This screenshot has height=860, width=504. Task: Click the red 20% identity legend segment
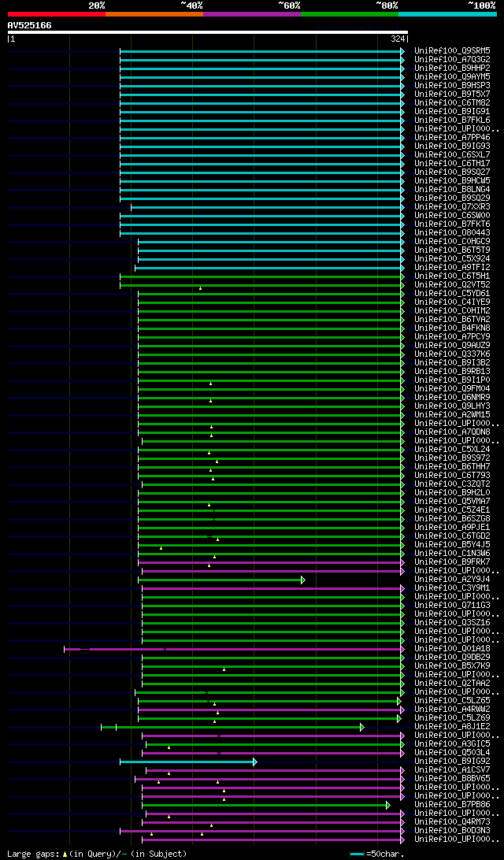(57, 13)
